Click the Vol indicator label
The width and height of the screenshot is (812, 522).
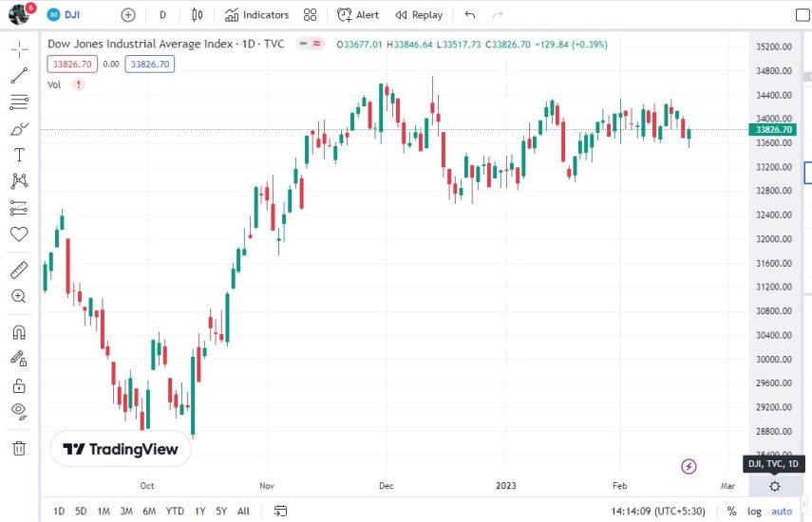point(54,84)
